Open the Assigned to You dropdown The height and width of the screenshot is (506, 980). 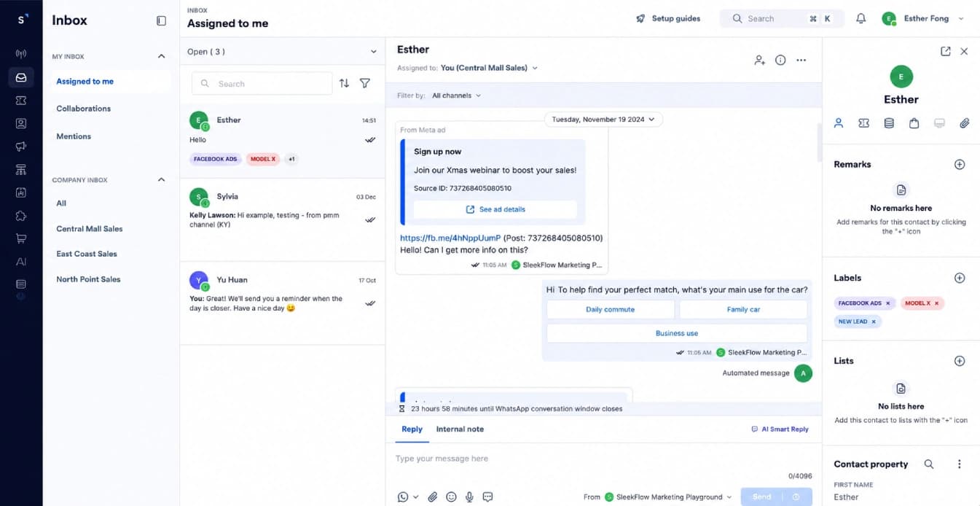tap(489, 68)
